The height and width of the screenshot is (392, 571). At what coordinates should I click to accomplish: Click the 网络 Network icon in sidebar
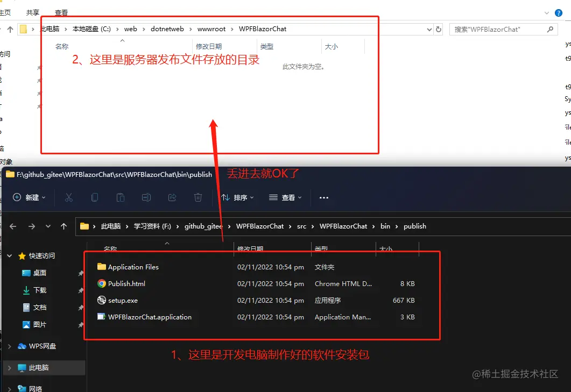(x=22, y=388)
